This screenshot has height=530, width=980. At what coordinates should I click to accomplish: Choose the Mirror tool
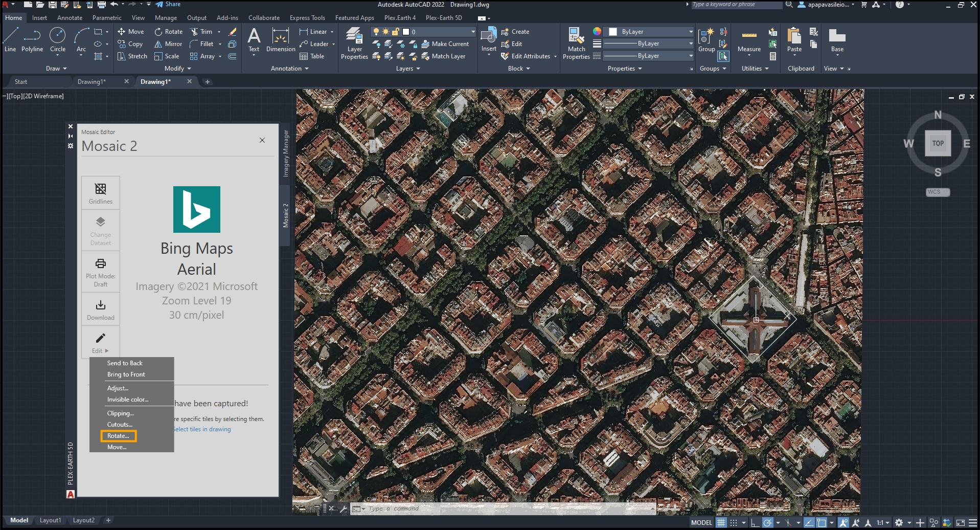point(168,44)
